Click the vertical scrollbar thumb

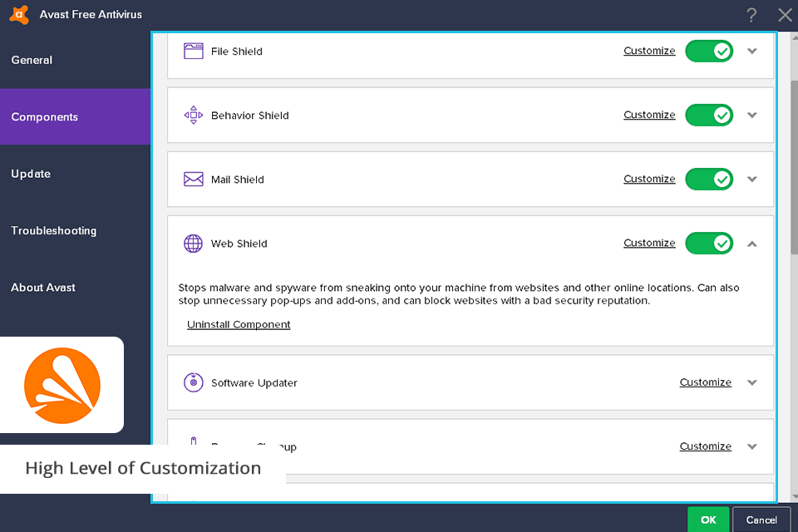click(x=794, y=167)
